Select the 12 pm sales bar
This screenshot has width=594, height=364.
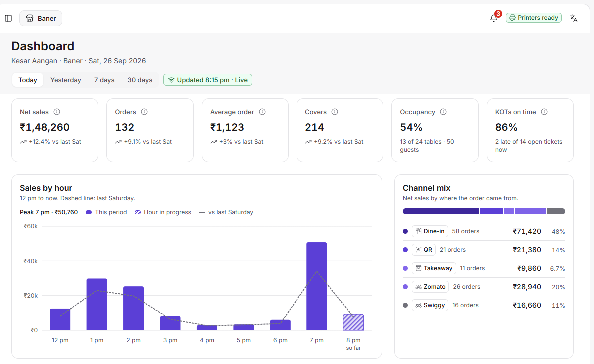60,319
